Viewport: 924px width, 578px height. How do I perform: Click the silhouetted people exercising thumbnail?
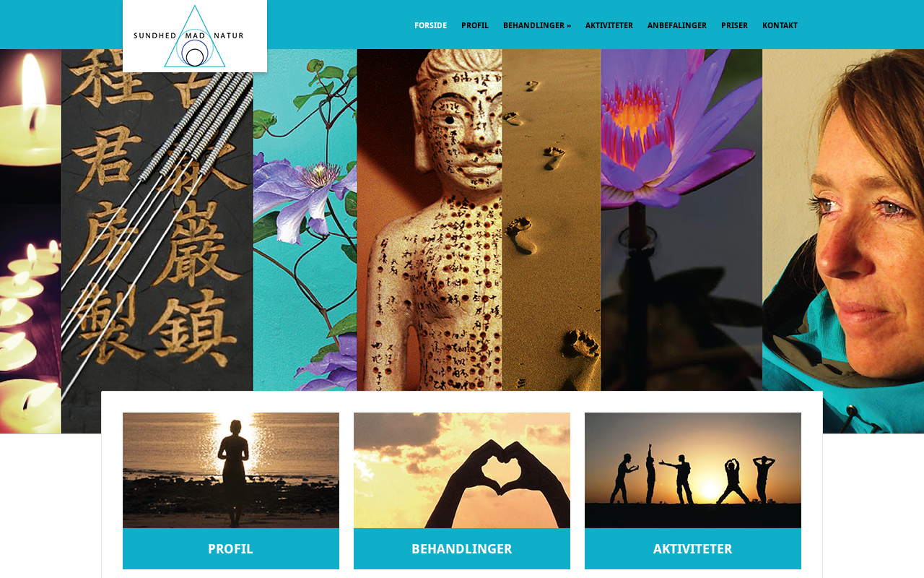coord(693,470)
